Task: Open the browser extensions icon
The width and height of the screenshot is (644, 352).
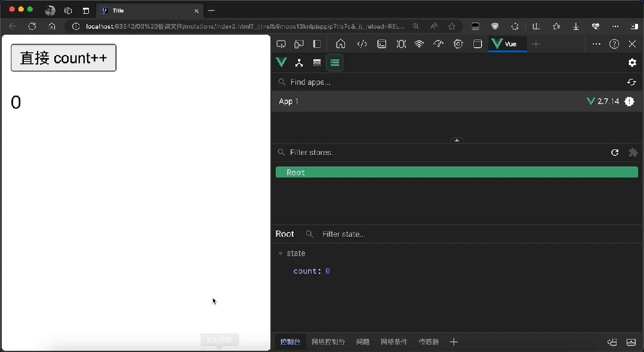Action: [515, 26]
